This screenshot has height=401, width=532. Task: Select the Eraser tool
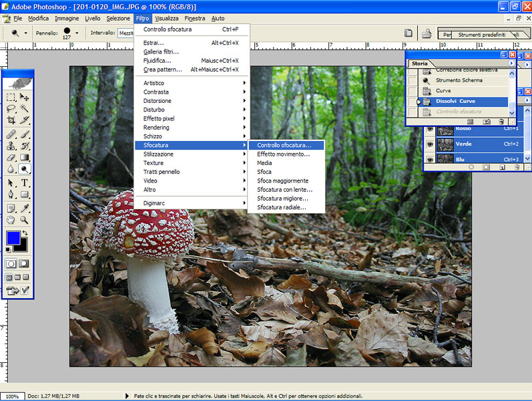pyautogui.click(x=11, y=158)
